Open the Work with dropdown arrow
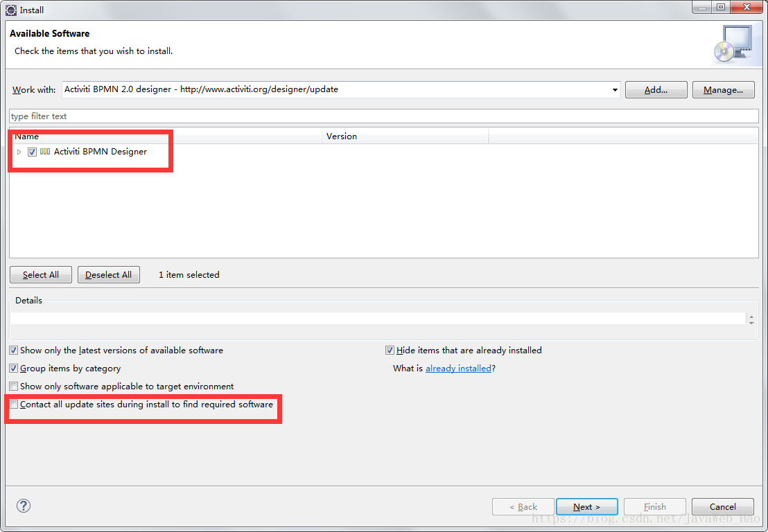 tap(615, 89)
